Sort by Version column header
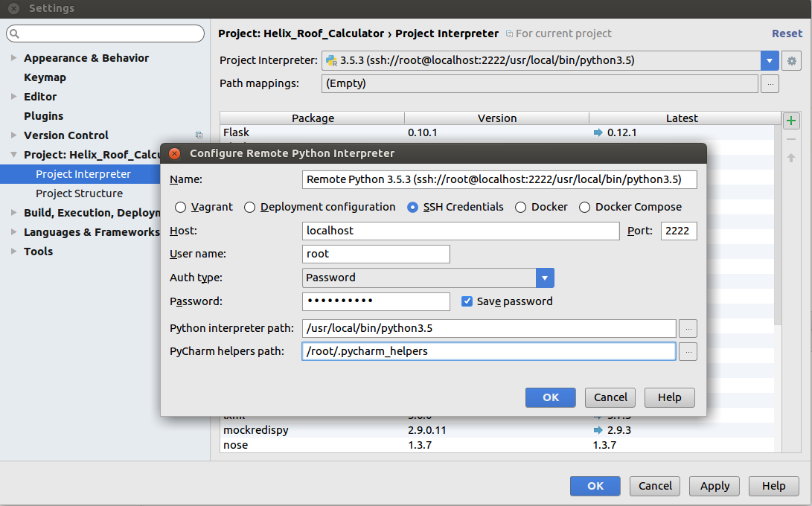 (497, 118)
